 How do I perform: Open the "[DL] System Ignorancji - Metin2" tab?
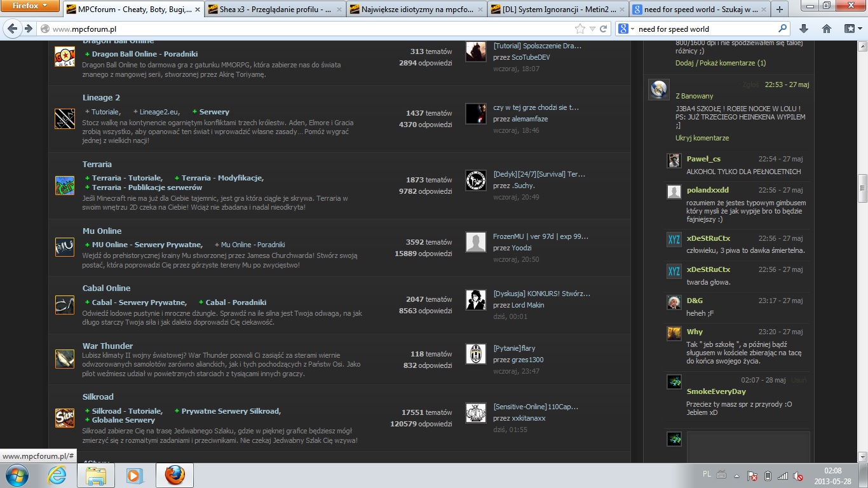pos(559,10)
